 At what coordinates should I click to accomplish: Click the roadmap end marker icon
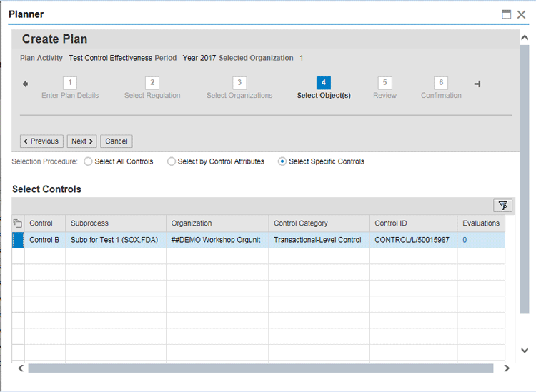pos(477,84)
